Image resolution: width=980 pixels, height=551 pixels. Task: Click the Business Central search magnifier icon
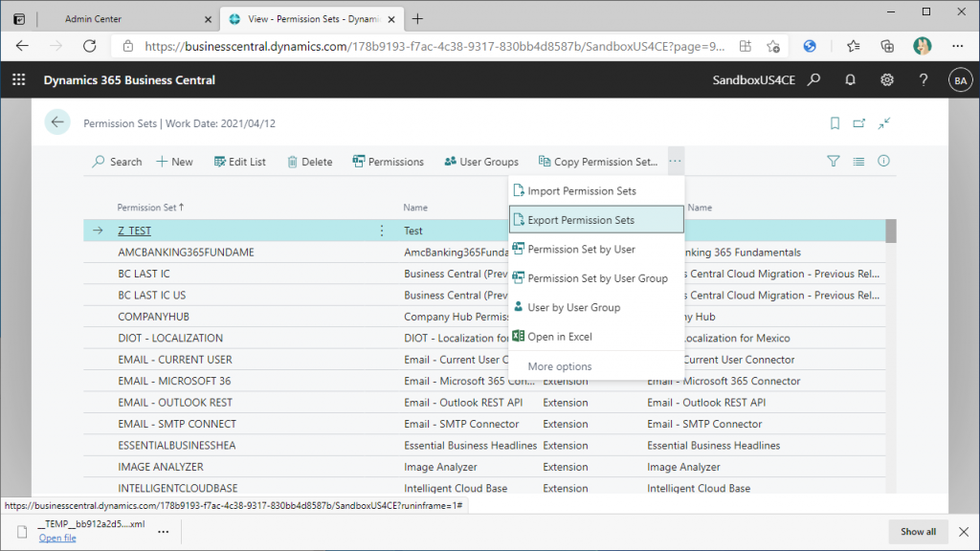813,80
